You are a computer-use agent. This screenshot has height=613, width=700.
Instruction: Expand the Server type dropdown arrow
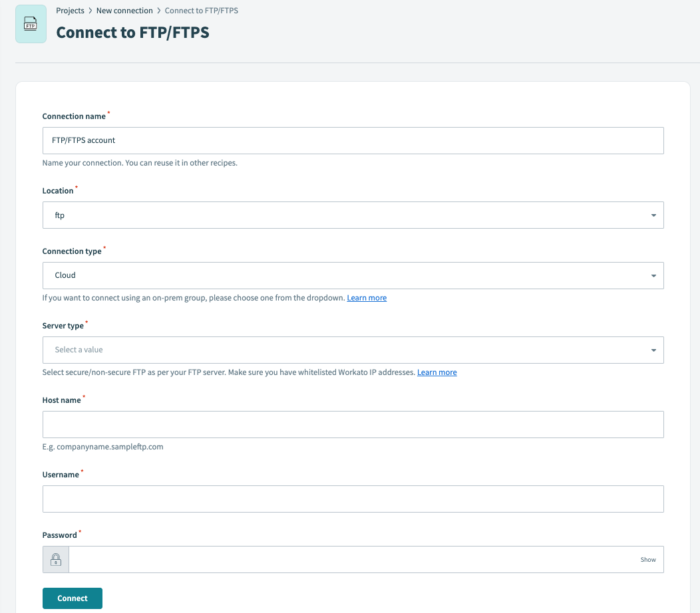pyautogui.click(x=653, y=350)
